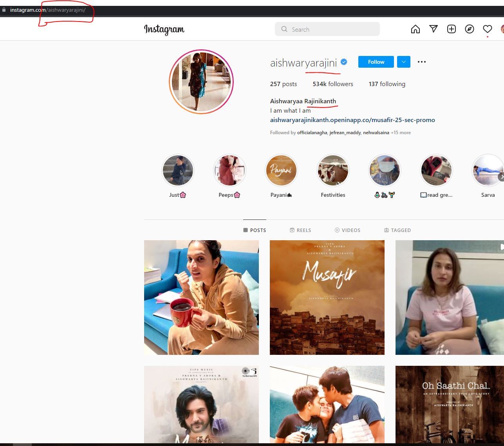Open the Videos tab

coord(347,230)
